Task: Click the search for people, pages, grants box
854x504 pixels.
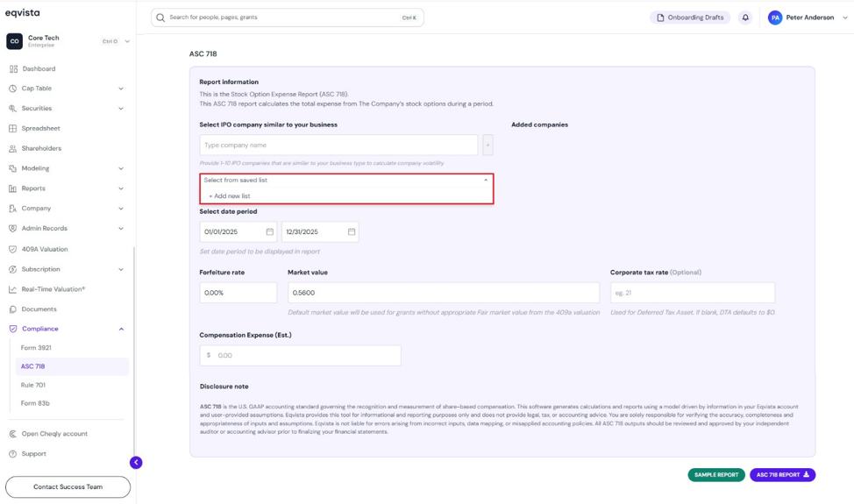Action: pyautogui.click(x=288, y=18)
